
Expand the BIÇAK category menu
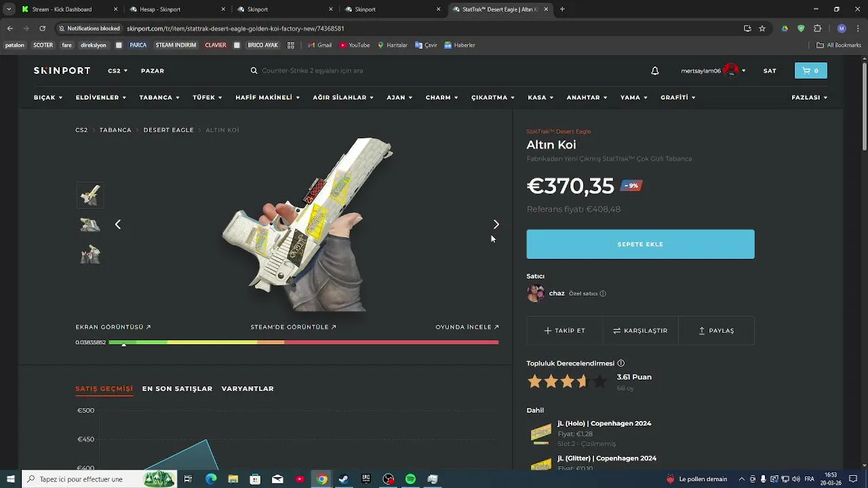[48, 98]
